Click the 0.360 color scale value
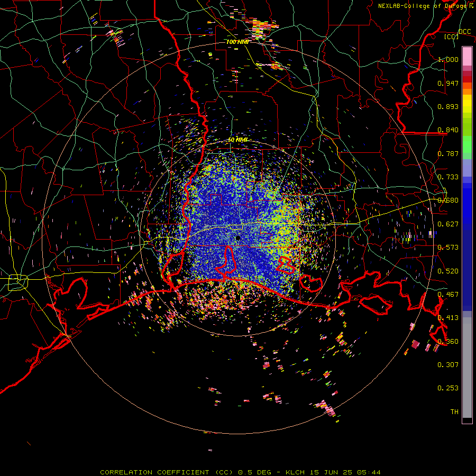Screen dimensions: 476x476 coord(448,342)
